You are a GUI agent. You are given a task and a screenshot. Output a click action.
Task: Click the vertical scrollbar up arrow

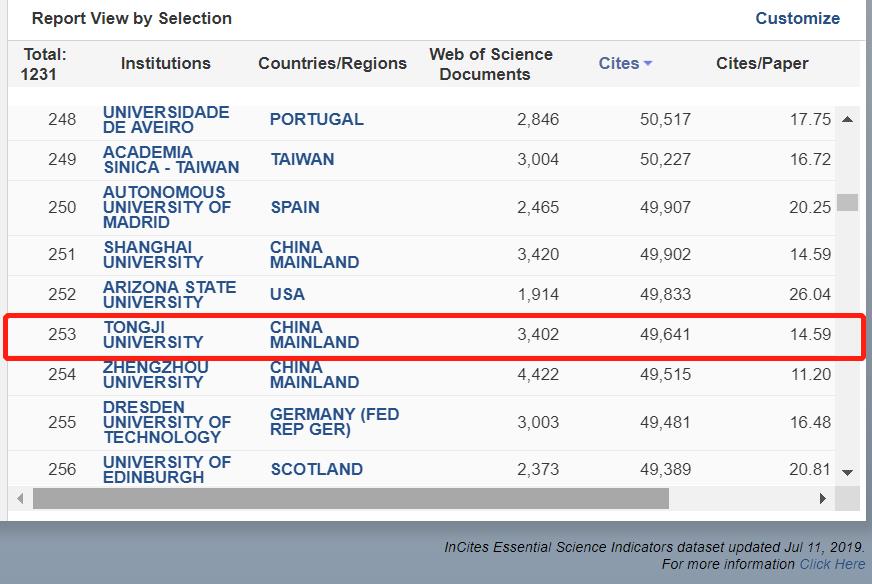tap(847, 120)
